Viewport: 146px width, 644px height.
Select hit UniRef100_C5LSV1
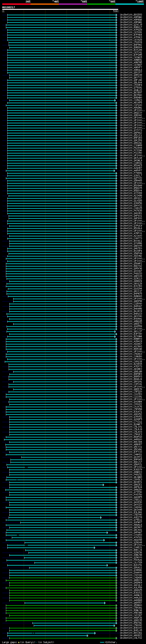click(x=131, y=427)
